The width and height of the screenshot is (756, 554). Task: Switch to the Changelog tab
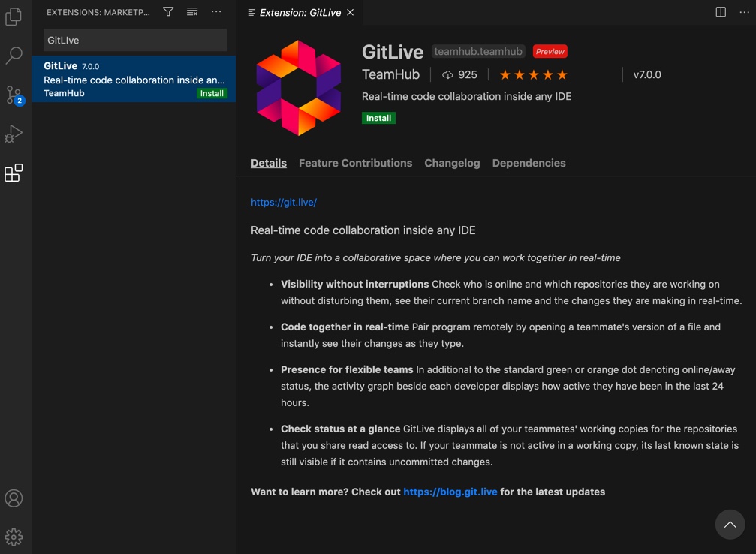[452, 163]
